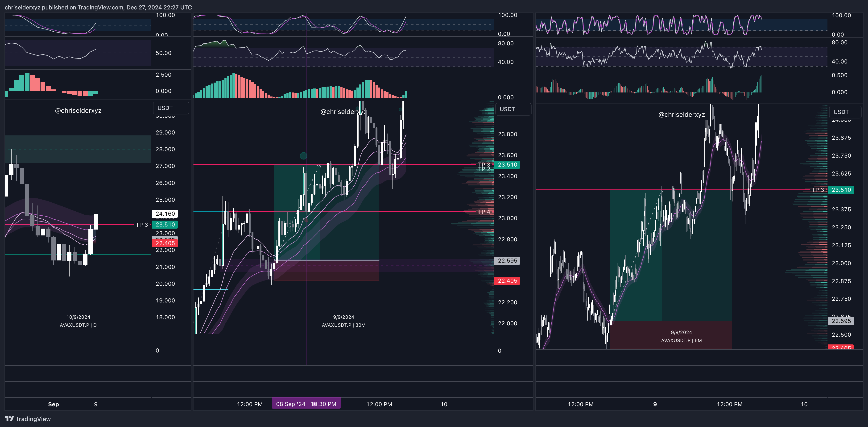Click the AVAXUSDT.P | 30M chart caption
This screenshot has height=427, width=868.
tap(343, 325)
